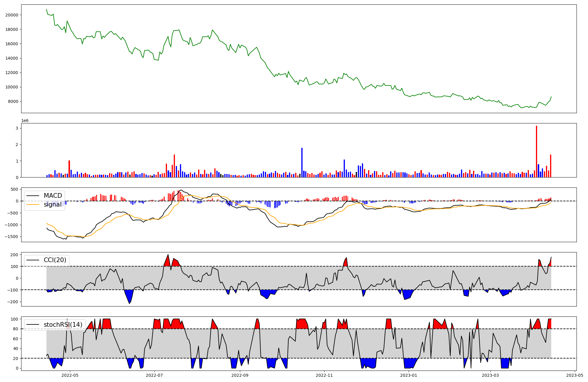588x382 pixels.
Task: Select the 2022-07 date tick label
Action: (154, 375)
